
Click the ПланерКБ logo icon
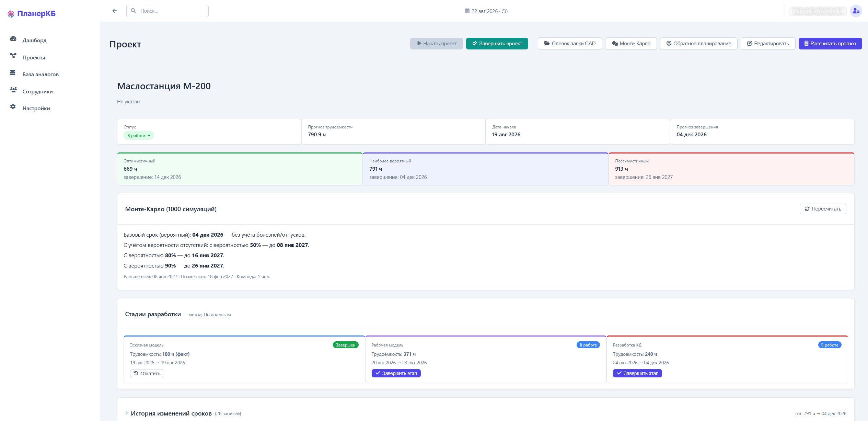(x=11, y=14)
